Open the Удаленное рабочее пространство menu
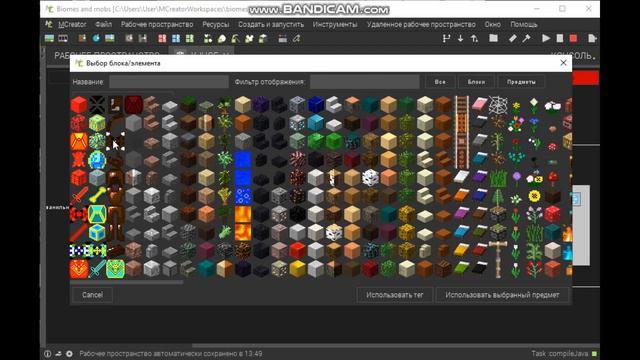 [421, 24]
